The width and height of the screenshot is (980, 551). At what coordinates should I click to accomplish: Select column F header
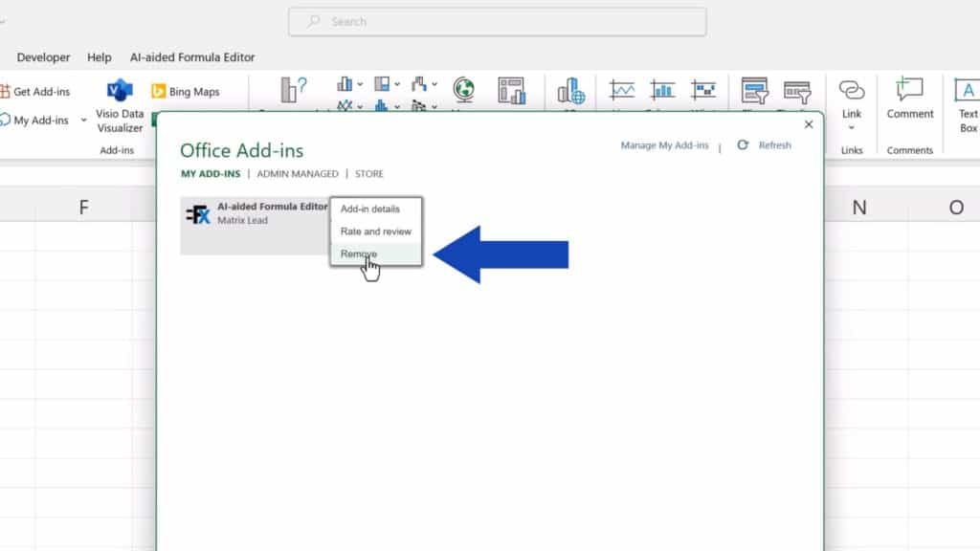pyautogui.click(x=84, y=208)
